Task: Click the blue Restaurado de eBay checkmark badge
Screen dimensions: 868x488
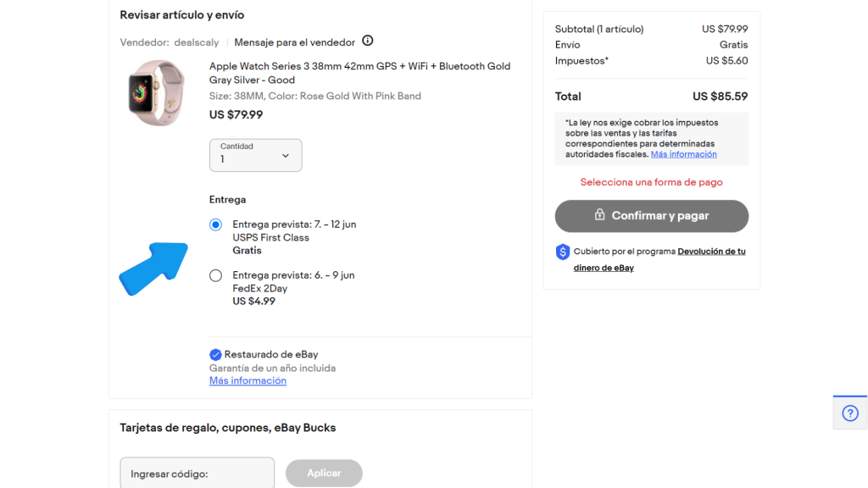Action: [215, 355]
